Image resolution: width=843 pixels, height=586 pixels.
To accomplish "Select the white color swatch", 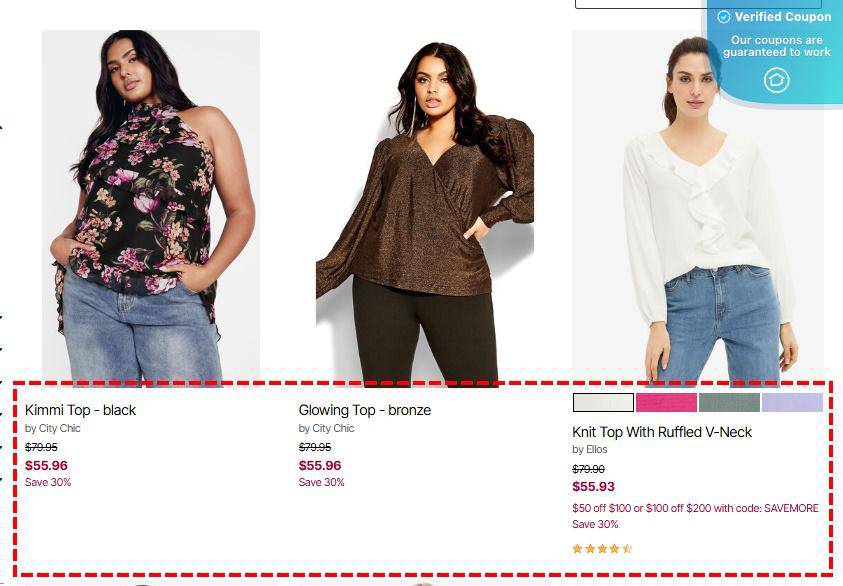I will click(x=603, y=402).
